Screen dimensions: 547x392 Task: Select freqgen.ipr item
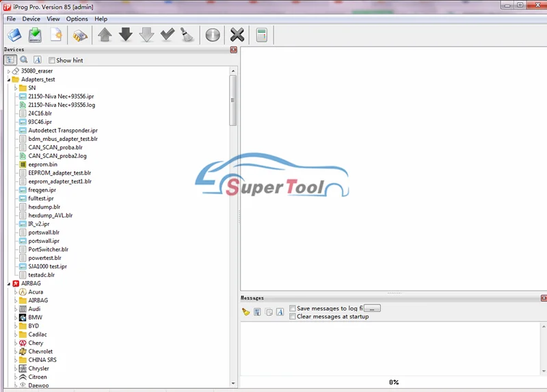click(42, 190)
